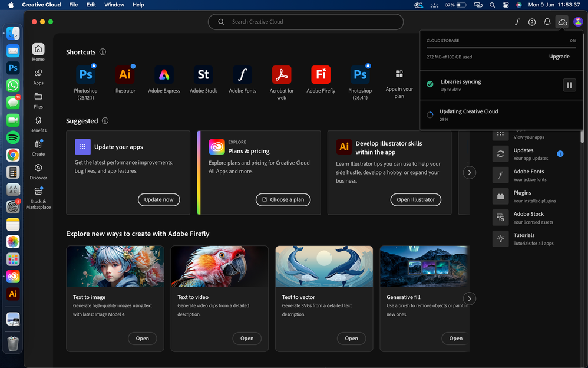Click the Choose a plan button
The image size is (588, 368).
tap(283, 199)
